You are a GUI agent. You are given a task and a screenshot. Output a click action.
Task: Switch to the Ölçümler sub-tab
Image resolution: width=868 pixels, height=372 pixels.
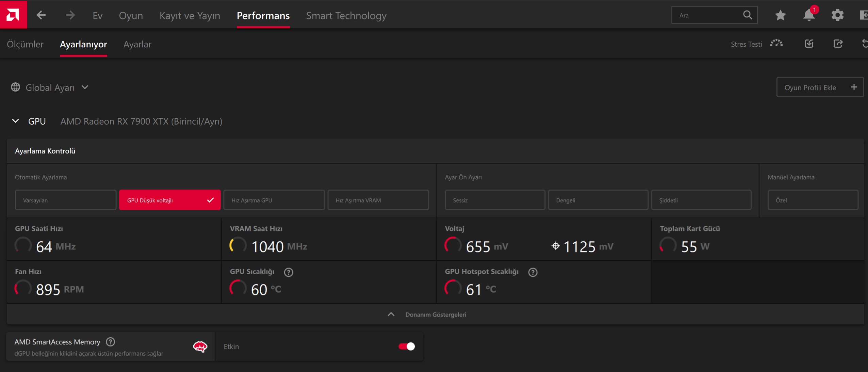[x=25, y=44]
